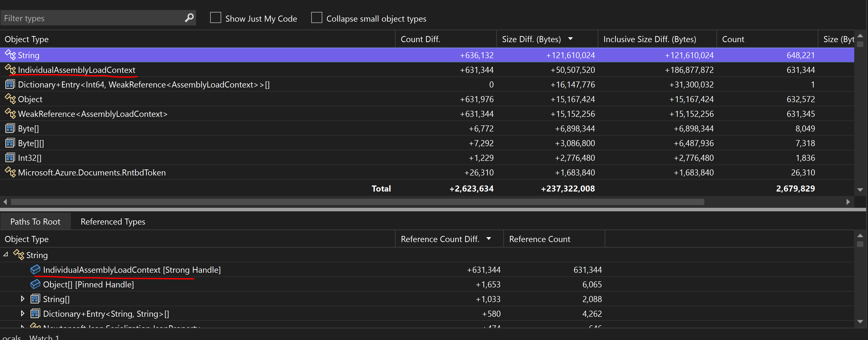
Task: Click the +237,322,008 total size diff
Action: click(568, 189)
